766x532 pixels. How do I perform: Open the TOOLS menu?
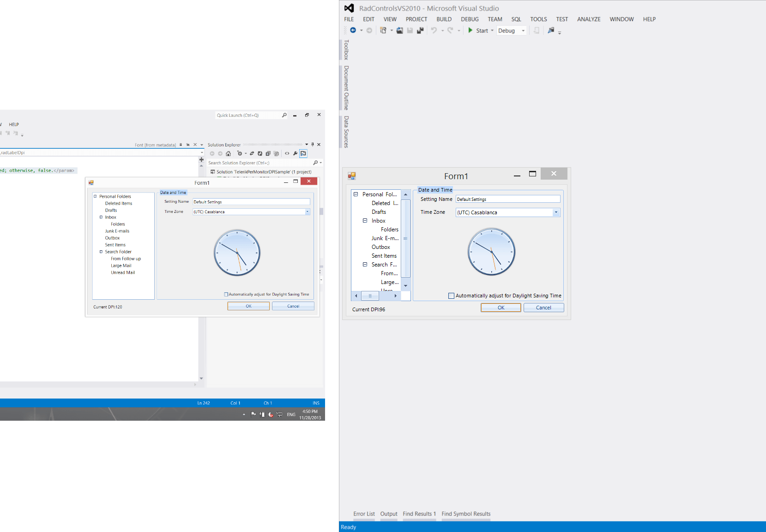click(538, 19)
